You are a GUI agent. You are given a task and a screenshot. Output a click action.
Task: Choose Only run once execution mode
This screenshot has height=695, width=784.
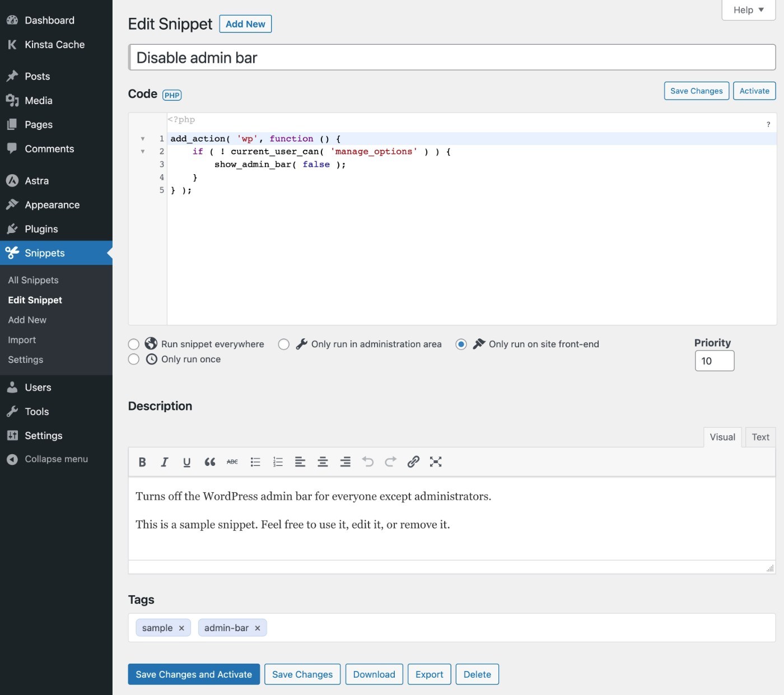133,359
